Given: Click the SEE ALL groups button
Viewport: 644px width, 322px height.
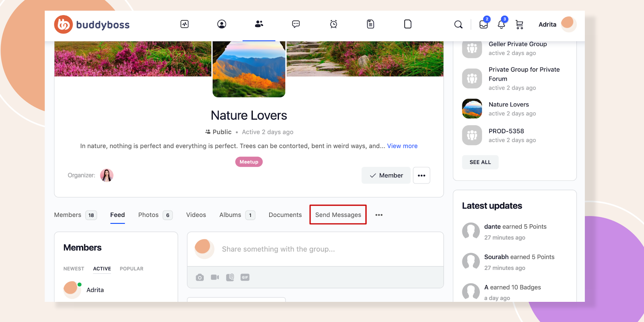Looking at the screenshot, I should click(x=480, y=162).
